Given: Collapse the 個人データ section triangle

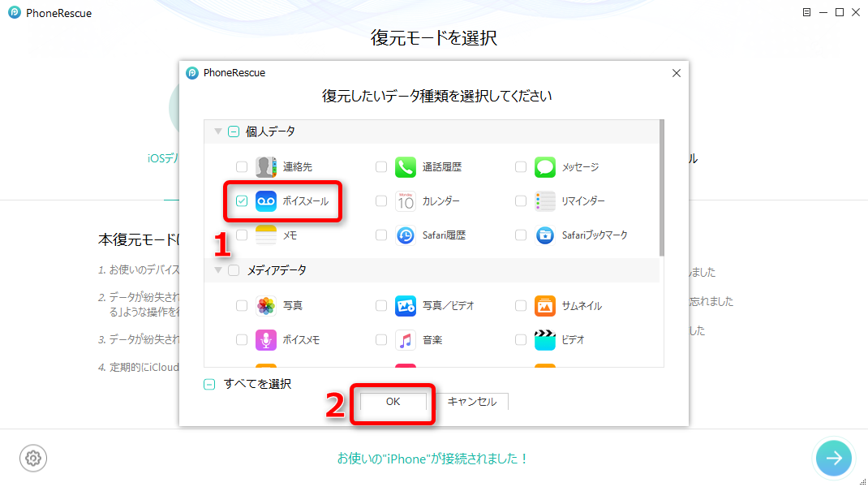Looking at the screenshot, I should click(218, 131).
